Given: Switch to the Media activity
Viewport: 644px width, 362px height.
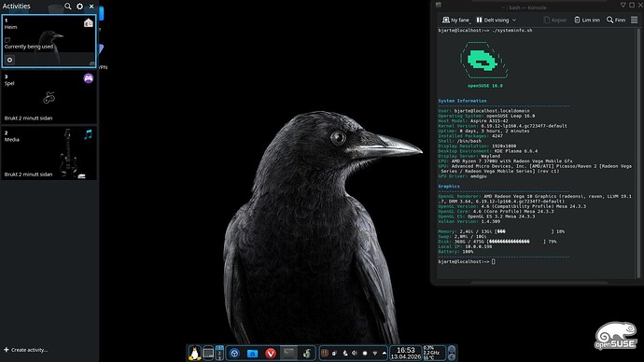Looking at the screenshot, I should [49, 153].
